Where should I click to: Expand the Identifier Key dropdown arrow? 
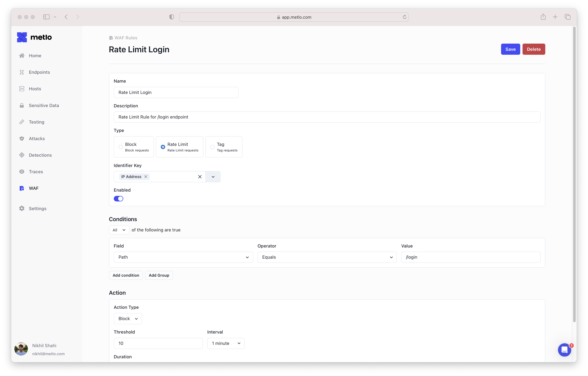pos(213,177)
